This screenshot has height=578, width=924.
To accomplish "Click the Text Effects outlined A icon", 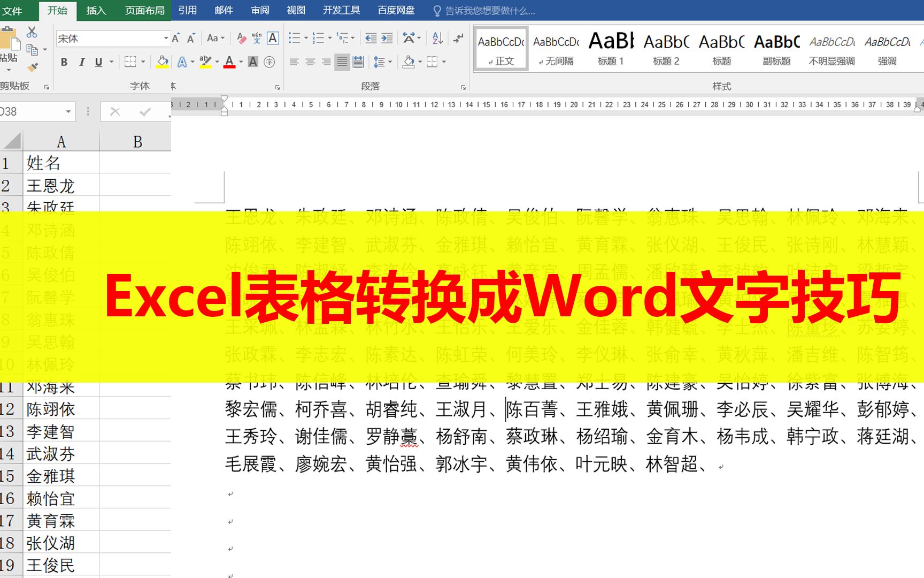I will (x=182, y=62).
